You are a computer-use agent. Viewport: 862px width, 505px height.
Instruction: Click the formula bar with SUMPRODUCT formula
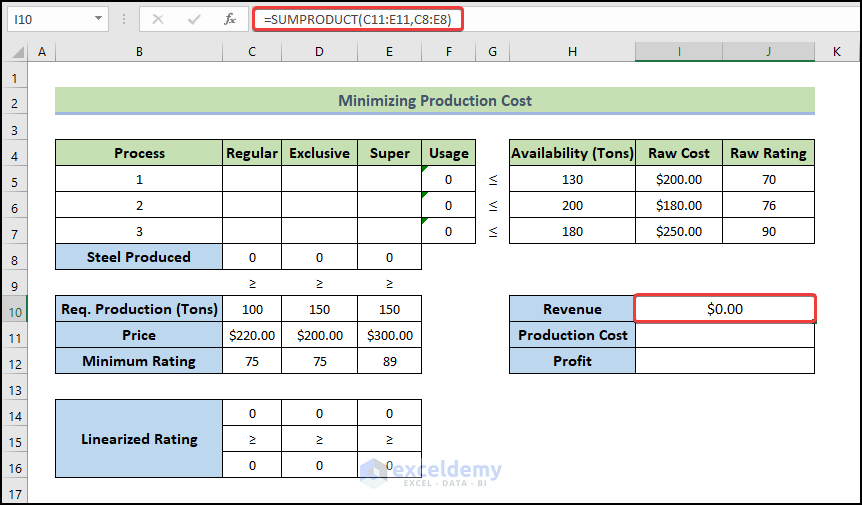pos(557,19)
